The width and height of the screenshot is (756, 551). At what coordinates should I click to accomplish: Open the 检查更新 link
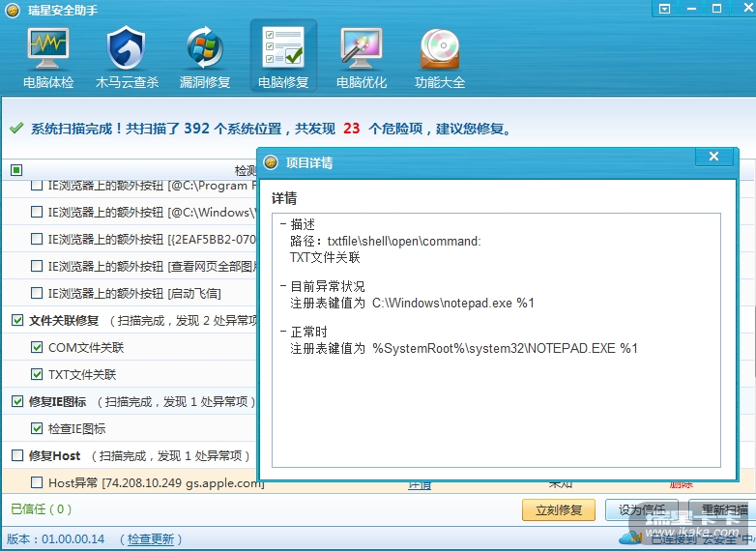pos(151,539)
